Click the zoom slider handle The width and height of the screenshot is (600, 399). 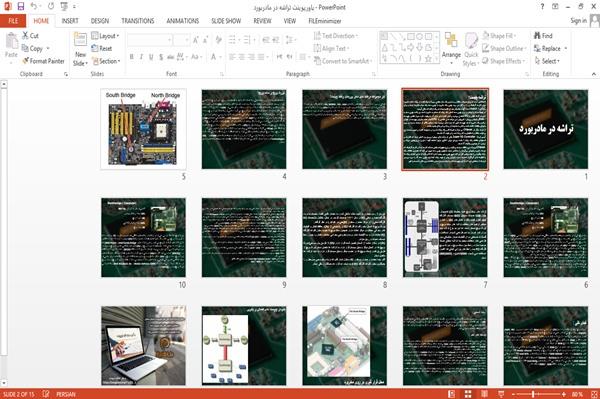tap(533, 394)
